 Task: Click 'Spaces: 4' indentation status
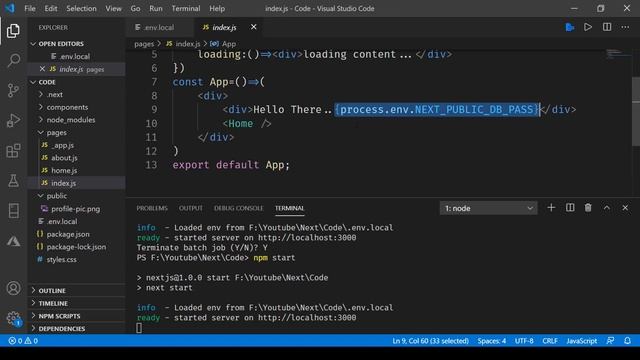(x=491, y=341)
